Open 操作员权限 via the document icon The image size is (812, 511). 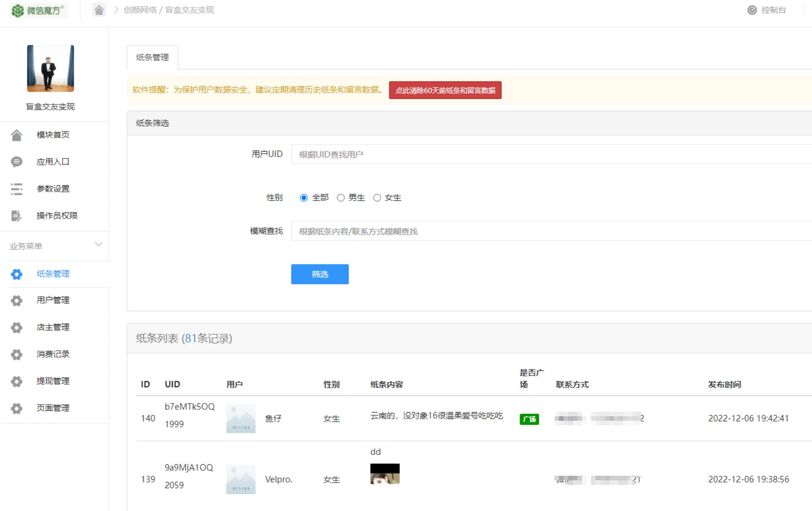[17, 215]
